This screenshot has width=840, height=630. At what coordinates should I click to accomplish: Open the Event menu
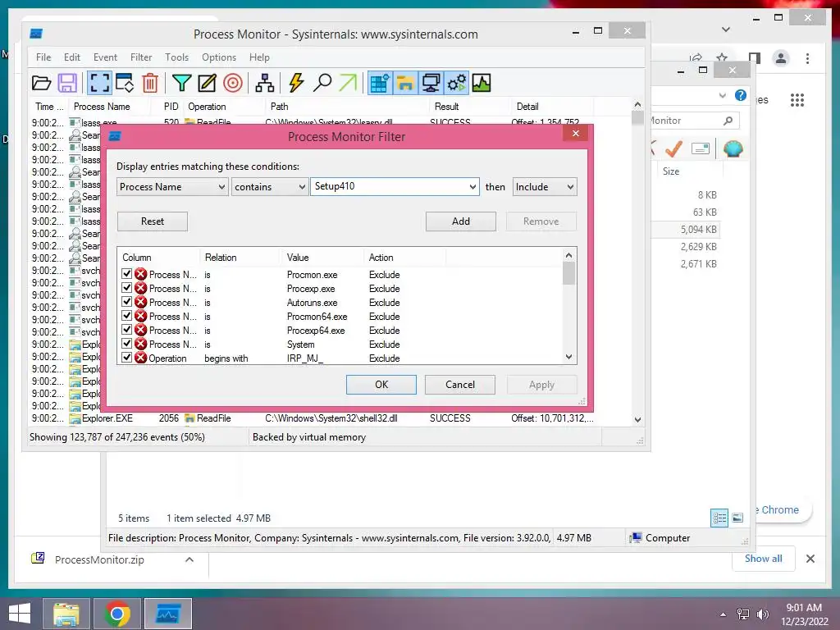click(105, 57)
